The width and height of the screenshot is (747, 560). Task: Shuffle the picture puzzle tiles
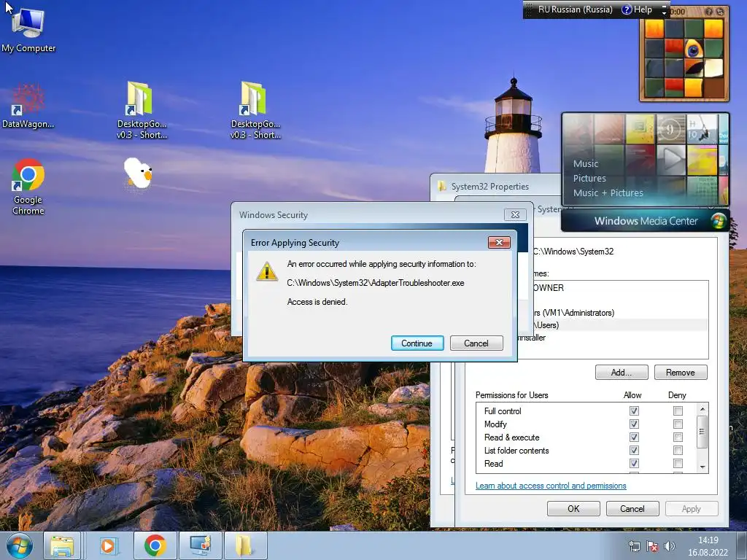tap(719, 12)
